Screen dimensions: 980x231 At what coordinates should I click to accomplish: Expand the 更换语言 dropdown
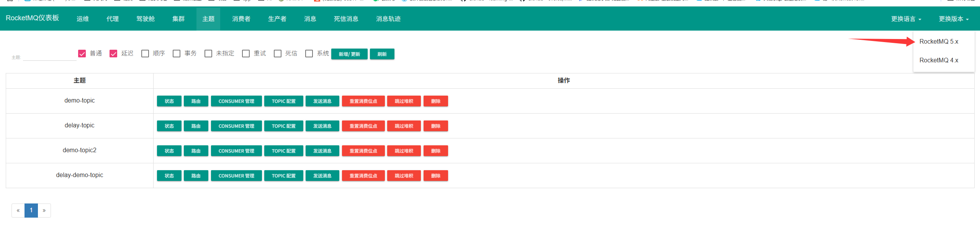[906, 19]
